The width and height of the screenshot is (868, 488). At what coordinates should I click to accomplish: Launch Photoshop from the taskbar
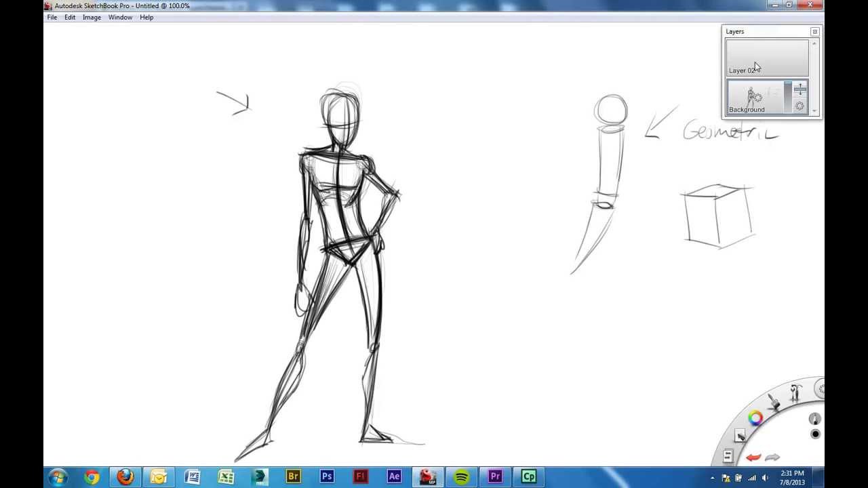tap(327, 477)
